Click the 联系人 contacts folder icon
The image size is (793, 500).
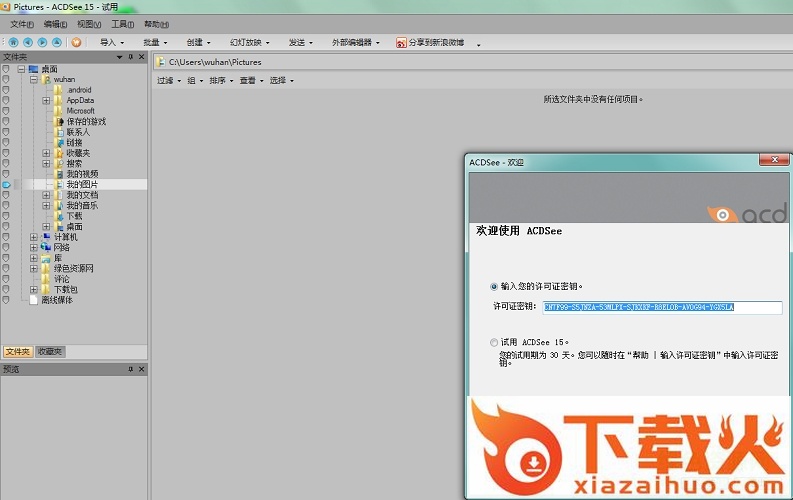(59, 132)
